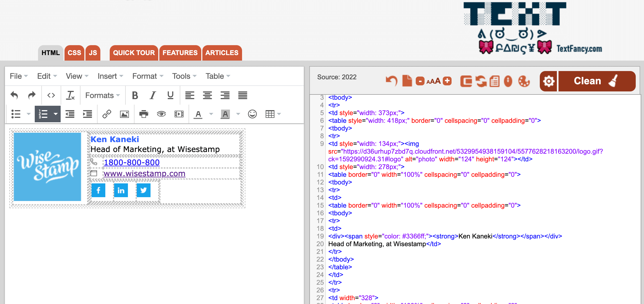Switch to the CSS tab
The image size is (644, 304).
tap(74, 53)
